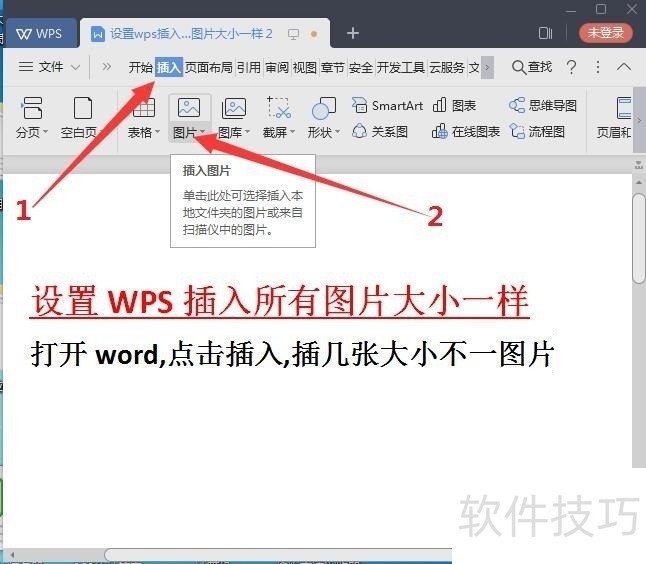Screen dimensions: 646x564
Task: Click the 截屏 screenshot icon
Action: coord(279,108)
